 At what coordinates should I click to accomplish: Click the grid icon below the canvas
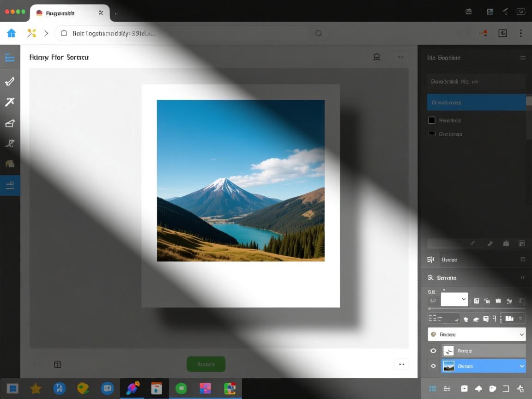pos(58,364)
